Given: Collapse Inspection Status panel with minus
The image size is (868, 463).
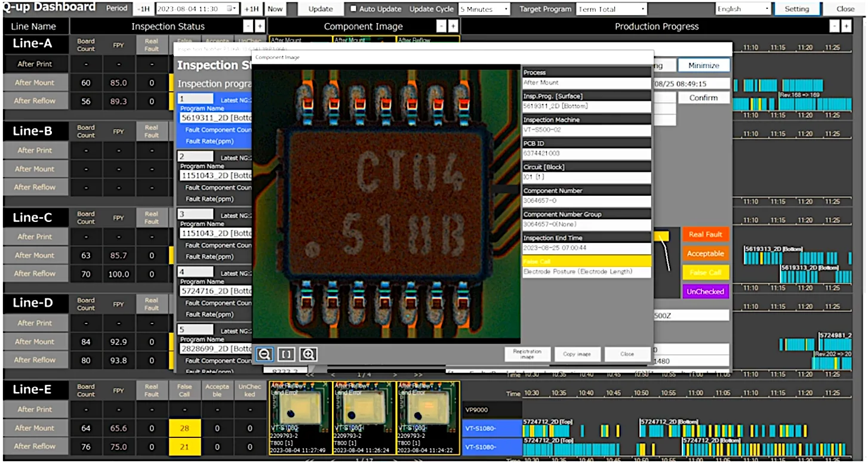Looking at the screenshot, I should [248, 26].
